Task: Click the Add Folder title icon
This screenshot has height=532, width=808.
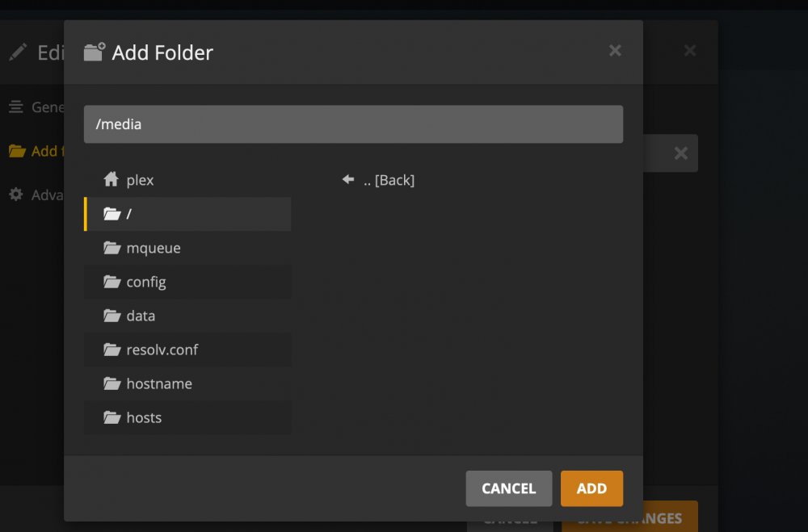Action: pos(95,52)
